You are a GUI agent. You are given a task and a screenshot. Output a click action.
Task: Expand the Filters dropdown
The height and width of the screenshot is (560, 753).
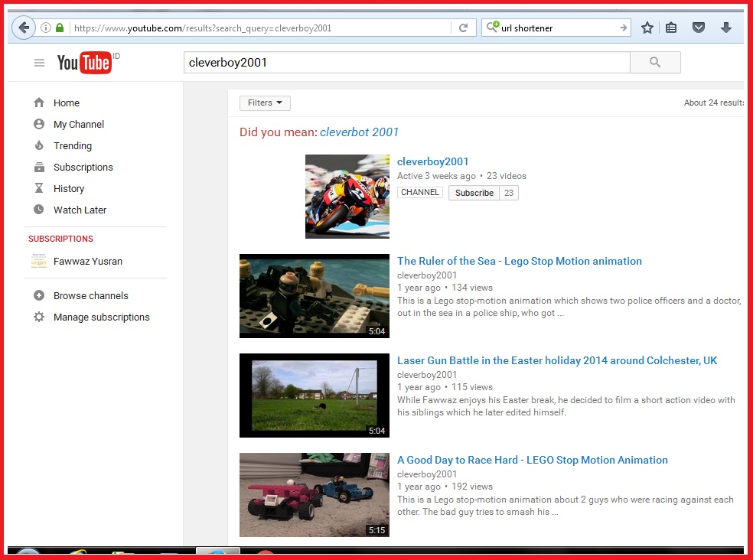point(265,103)
